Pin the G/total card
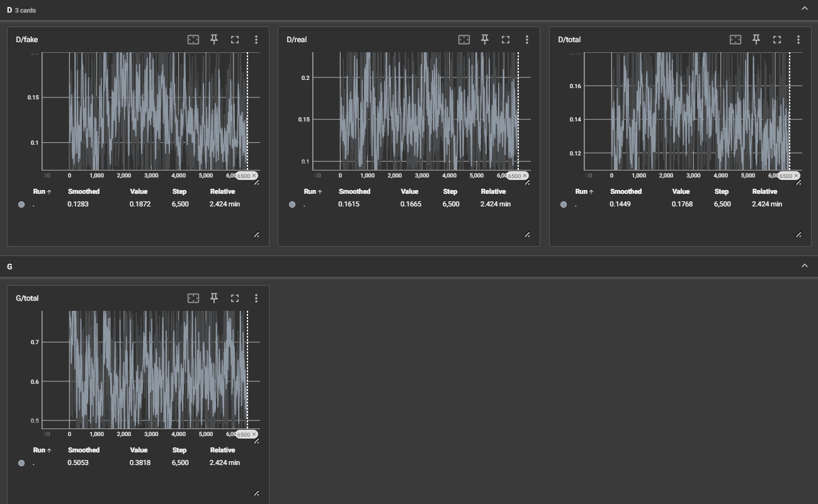Viewport: 818px width, 504px height. (x=214, y=298)
